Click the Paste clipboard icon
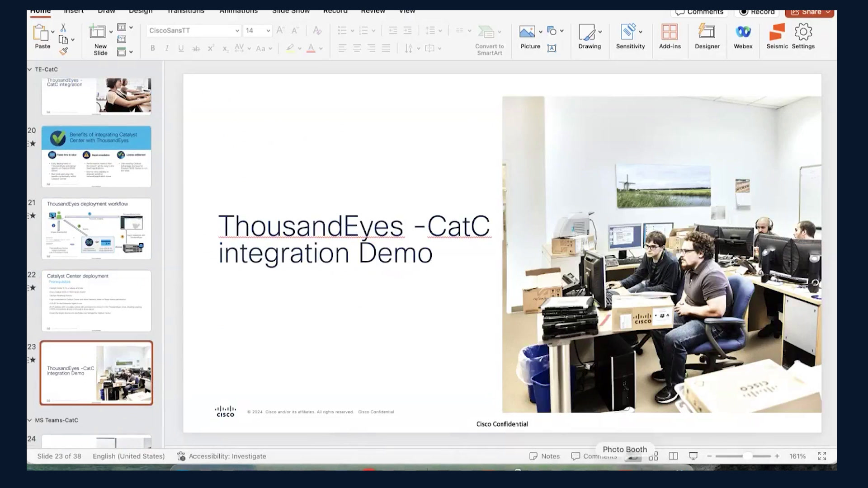868x488 pixels. click(41, 33)
